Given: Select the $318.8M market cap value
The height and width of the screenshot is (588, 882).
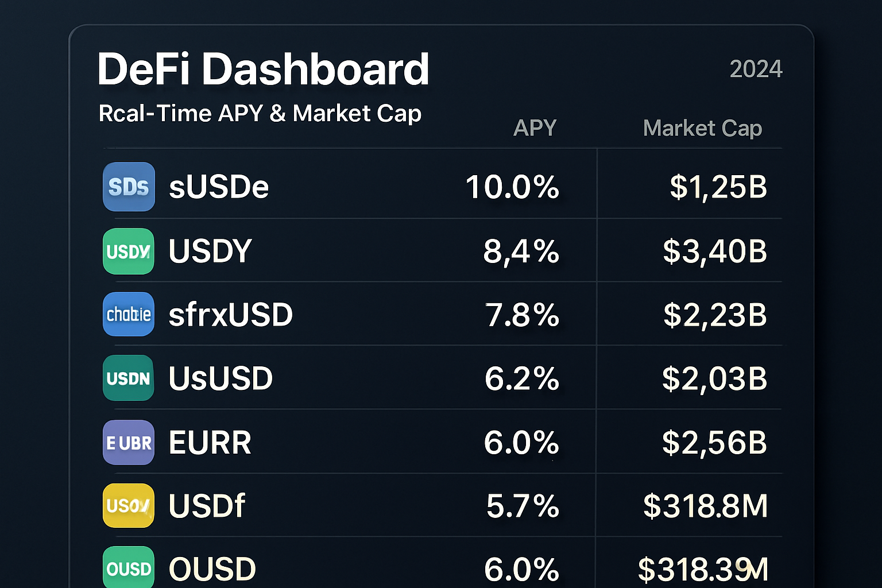Looking at the screenshot, I should click(x=706, y=506).
